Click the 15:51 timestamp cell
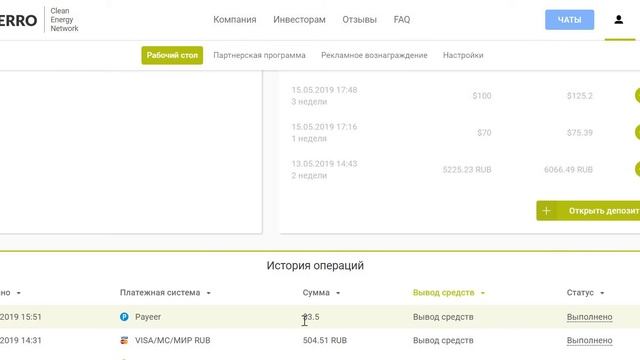 coord(21,317)
